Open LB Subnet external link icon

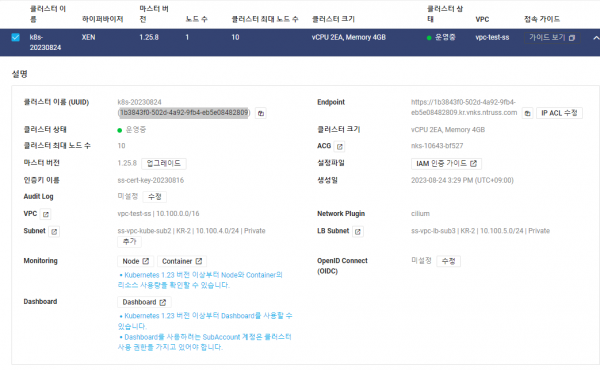(357, 231)
